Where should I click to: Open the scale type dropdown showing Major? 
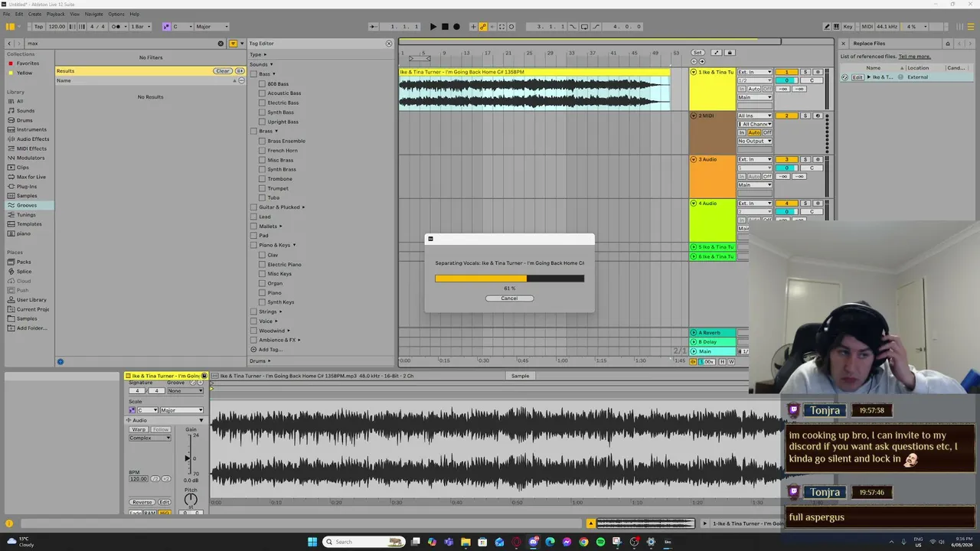click(x=212, y=27)
